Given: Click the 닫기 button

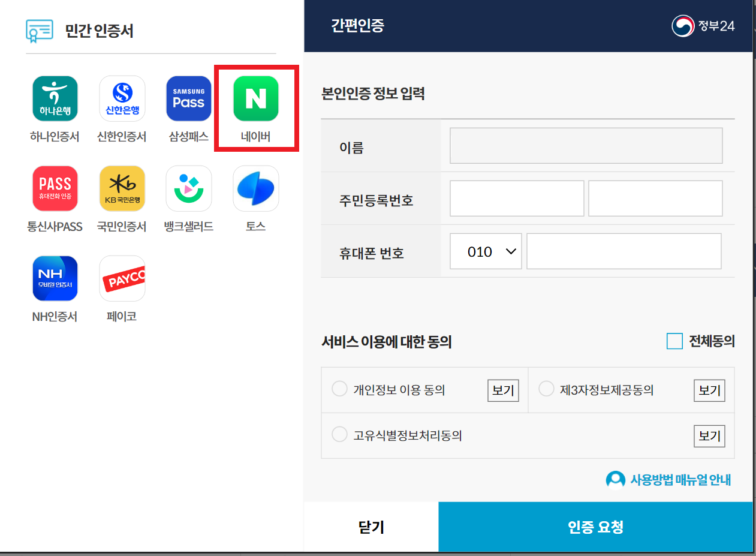Looking at the screenshot, I should tap(371, 527).
